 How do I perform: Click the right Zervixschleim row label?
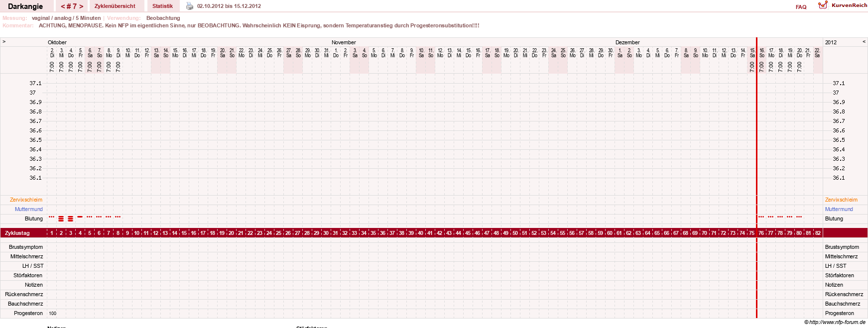click(x=841, y=200)
